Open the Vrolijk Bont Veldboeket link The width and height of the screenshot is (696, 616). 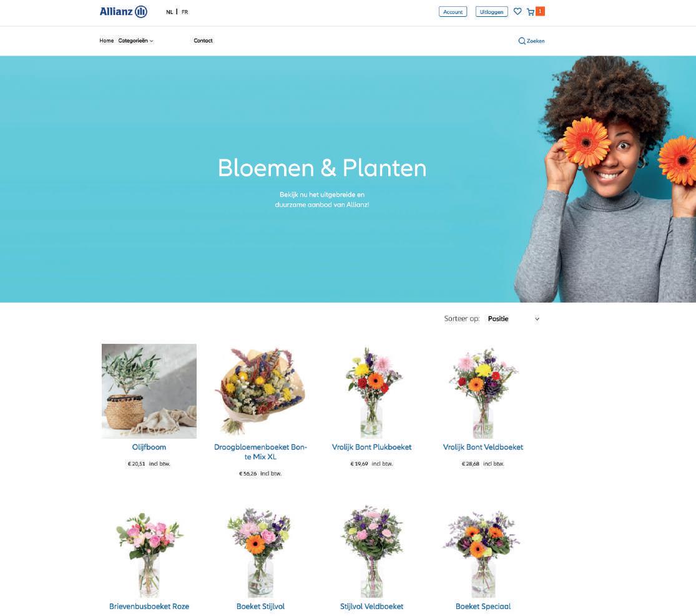click(x=483, y=447)
